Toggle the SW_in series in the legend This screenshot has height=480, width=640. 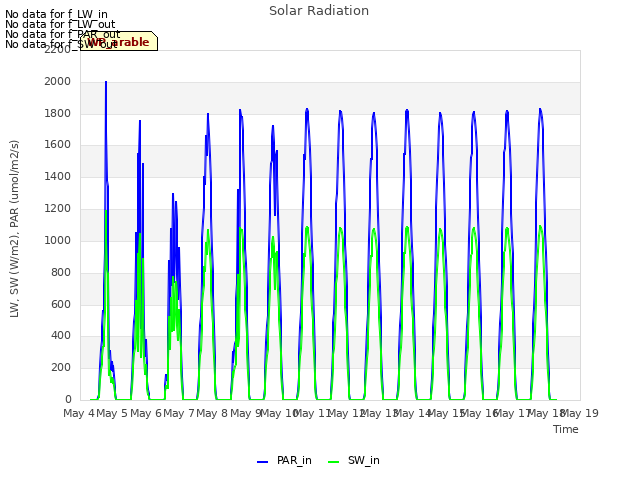353,460
